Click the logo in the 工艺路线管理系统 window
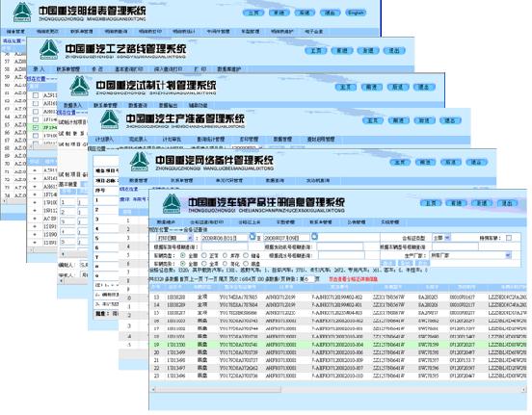532x415 pixels. click(49, 49)
